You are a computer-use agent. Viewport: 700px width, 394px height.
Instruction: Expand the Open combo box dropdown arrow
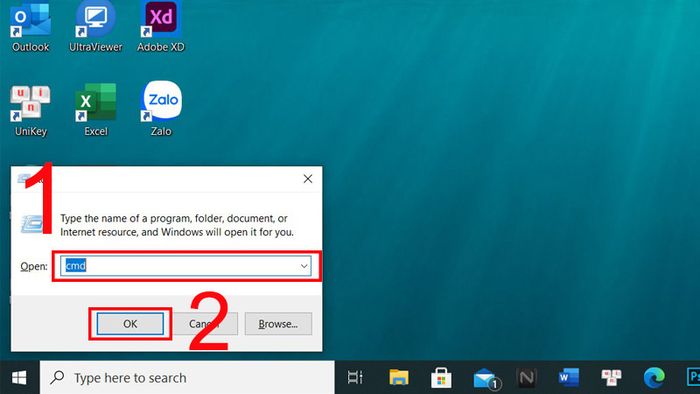(x=304, y=266)
